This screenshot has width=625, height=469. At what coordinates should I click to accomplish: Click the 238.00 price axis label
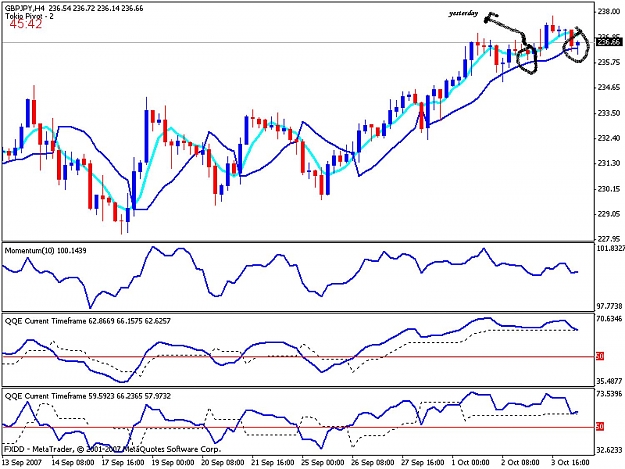tap(609, 12)
